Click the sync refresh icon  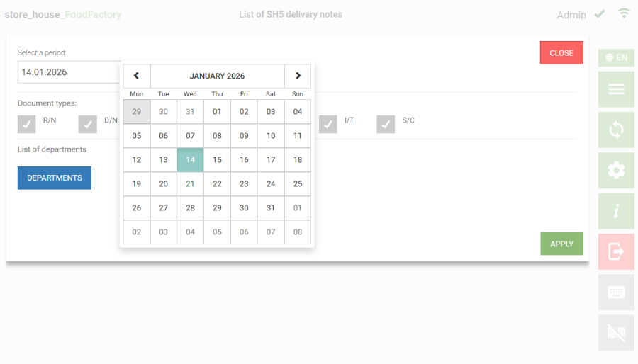coord(616,130)
